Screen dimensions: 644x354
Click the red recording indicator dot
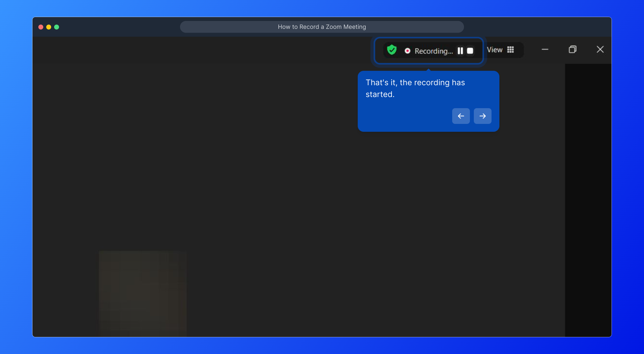point(407,51)
